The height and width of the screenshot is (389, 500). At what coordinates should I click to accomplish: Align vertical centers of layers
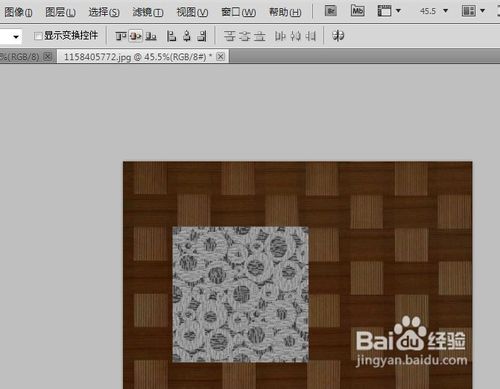pos(136,36)
